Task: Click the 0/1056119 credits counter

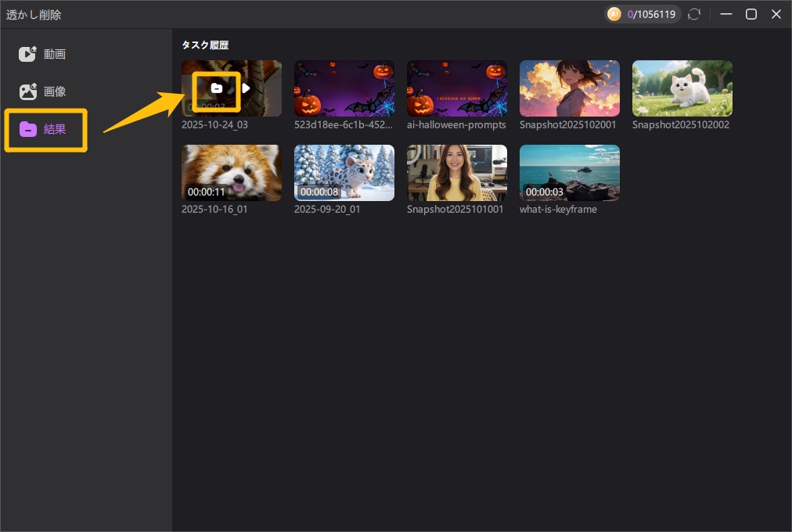Action: [x=650, y=14]
